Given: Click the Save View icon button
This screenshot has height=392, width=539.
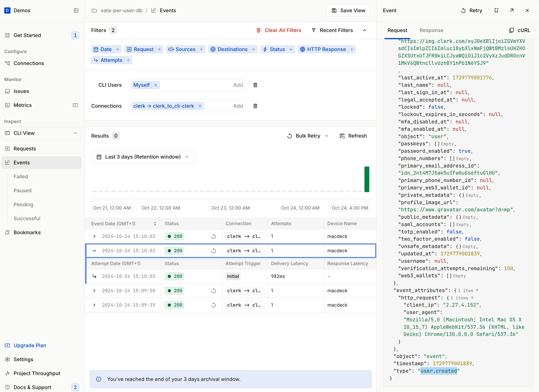Looking at the screenshot, I should click(x=335, y=10).
